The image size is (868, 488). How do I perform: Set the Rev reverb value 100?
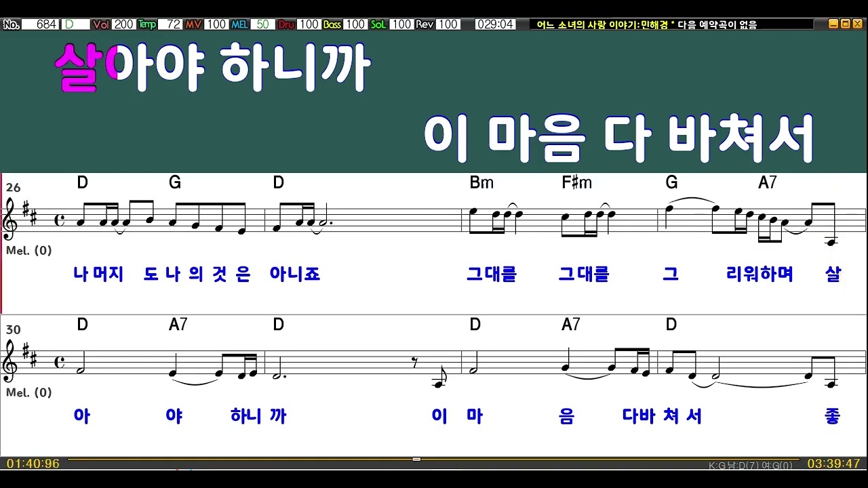click(448, 24)
